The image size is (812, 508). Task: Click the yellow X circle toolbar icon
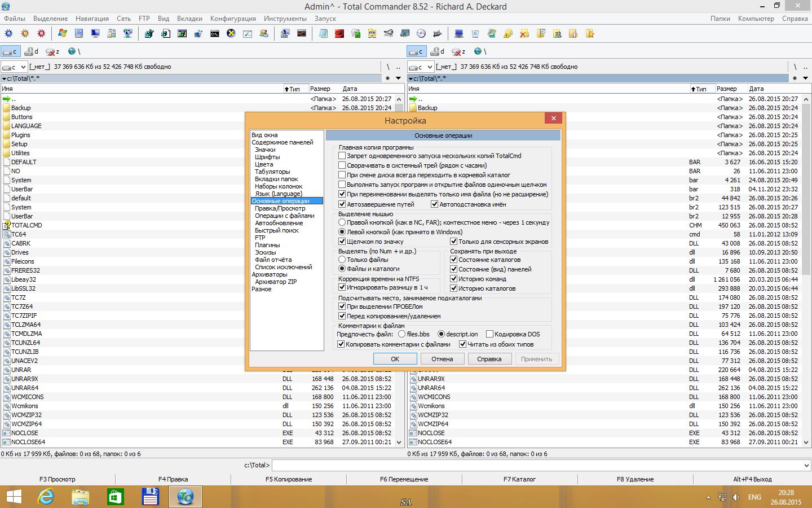231,34
